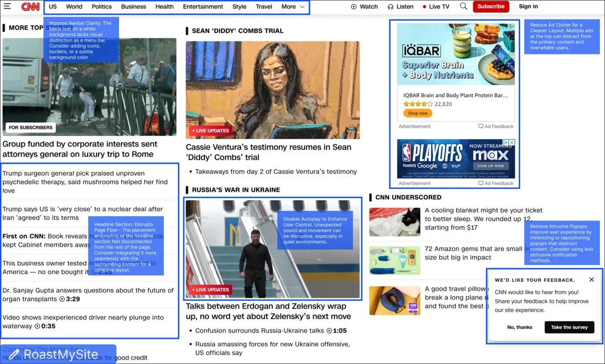Open Takeaways from day 2 bullet link
Screen dimensions: 605x364
276,171
